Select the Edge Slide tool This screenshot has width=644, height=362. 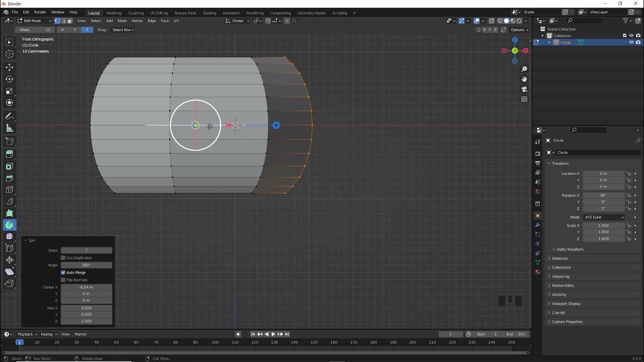coord(10,248)
